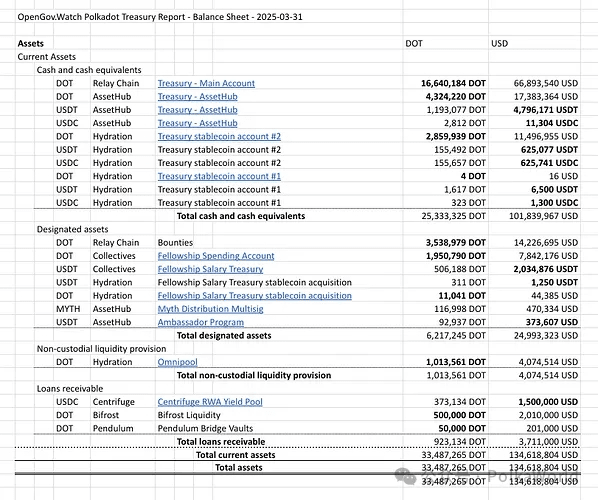Follow the Fellowship Salary Treasury link

(x=211, y=269)
